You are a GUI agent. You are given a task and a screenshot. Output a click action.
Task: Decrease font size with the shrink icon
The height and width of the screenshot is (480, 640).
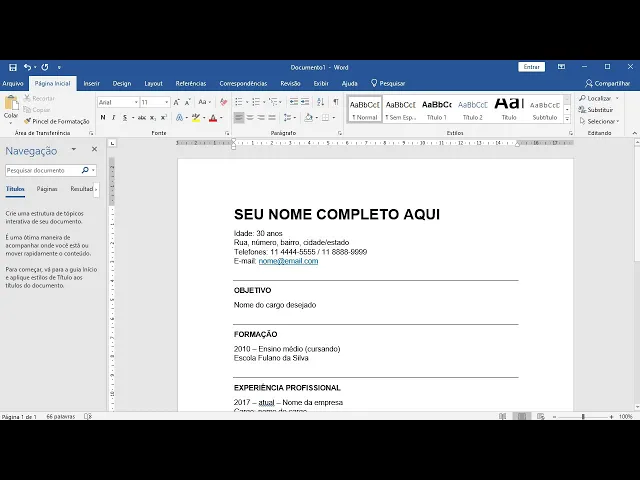(x=188, y=102)
